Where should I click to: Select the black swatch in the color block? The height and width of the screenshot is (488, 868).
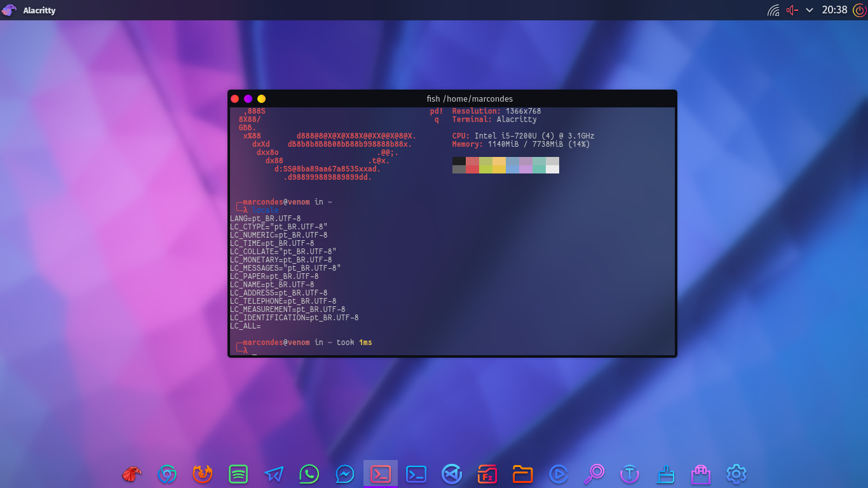pos(459,161)
